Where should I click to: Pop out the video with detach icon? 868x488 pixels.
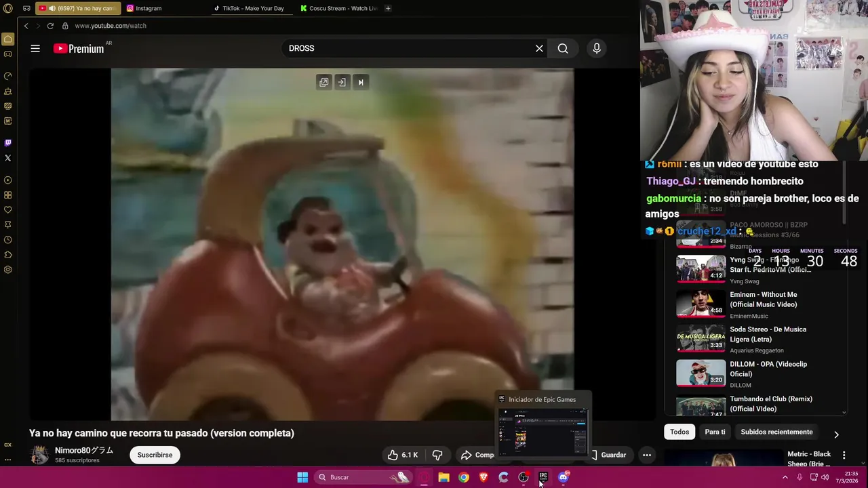(324, 82)
